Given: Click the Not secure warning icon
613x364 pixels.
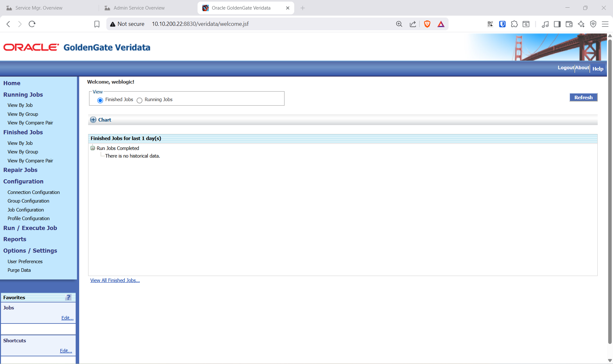Looking at the screenshot, I should tap(113, 24).
